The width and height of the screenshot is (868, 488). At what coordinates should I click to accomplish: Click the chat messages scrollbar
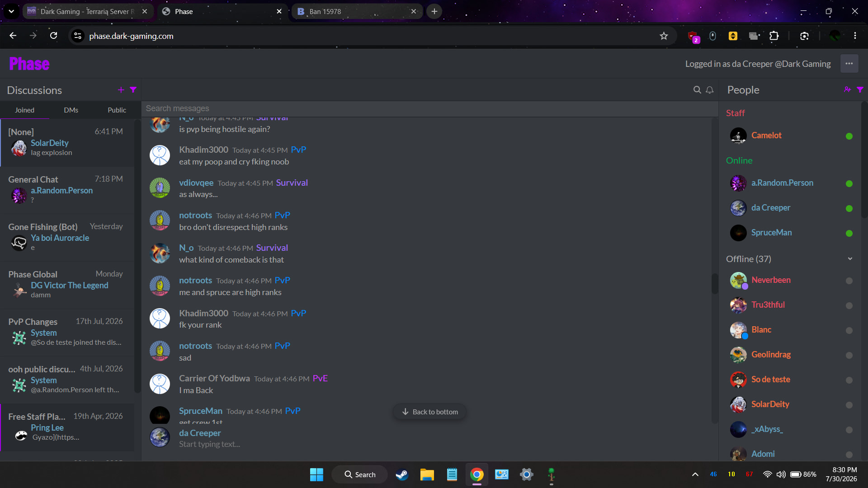(x=715, y=284)
